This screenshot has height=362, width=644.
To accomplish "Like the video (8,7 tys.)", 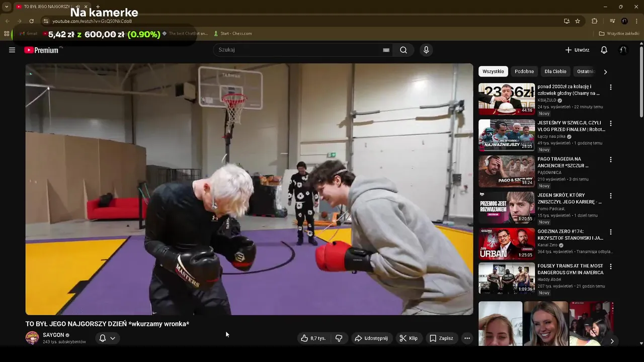I will 313,338.
